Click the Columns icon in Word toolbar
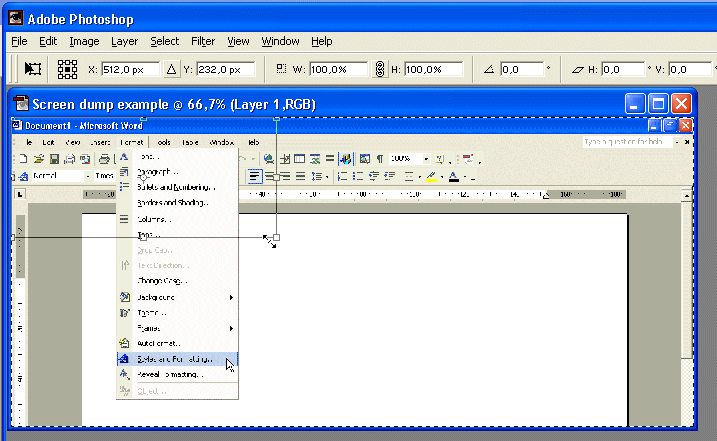This screenshot has width=717, height=441. tap(330, 159)
